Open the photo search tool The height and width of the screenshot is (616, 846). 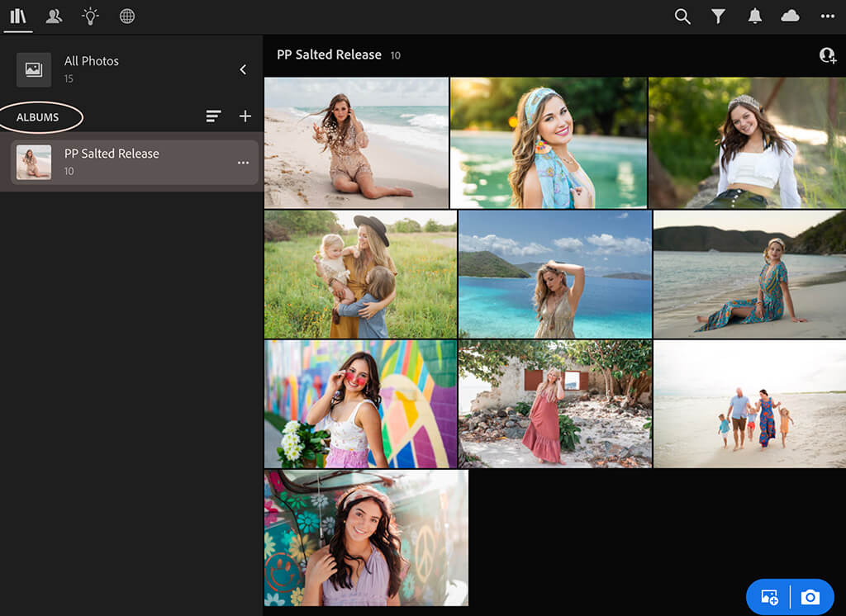point(682,16)
